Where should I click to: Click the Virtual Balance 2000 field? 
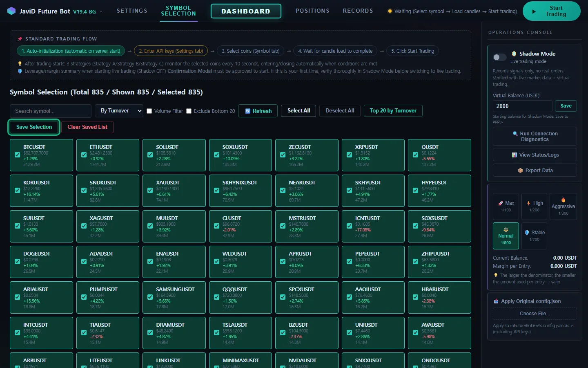(x=522, y=106)
